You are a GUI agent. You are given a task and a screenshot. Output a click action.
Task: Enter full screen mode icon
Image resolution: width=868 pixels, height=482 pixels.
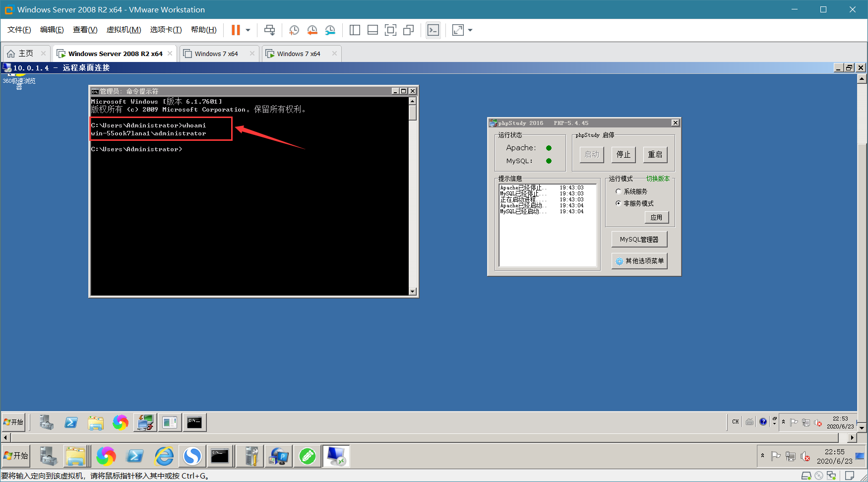tap(390, 30)
